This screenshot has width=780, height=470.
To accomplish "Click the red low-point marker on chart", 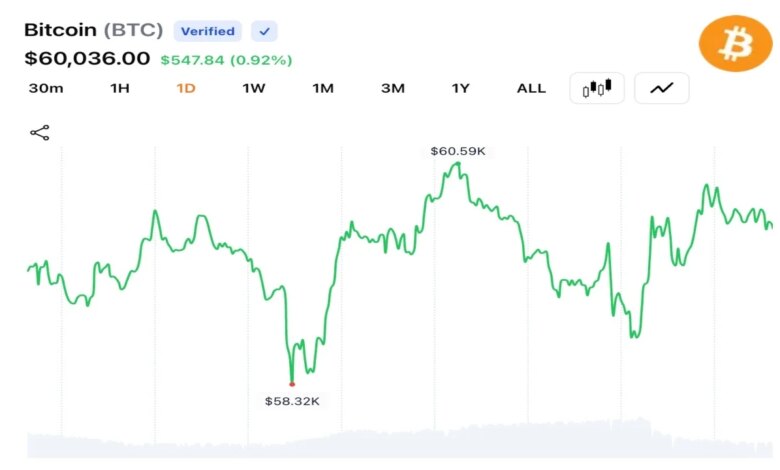I will click(292, 384).
